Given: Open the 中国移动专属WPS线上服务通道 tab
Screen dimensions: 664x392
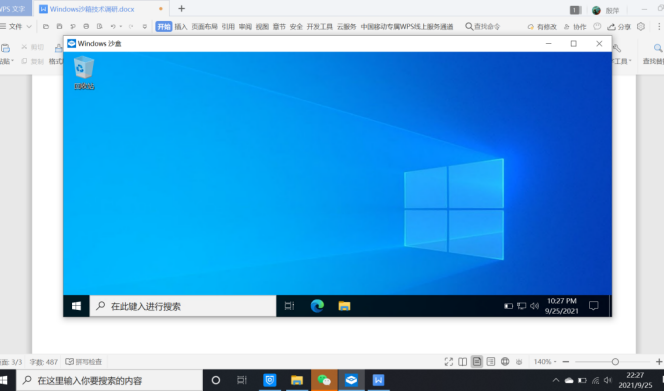Looking at the screenshot, I should click(407, 26).
